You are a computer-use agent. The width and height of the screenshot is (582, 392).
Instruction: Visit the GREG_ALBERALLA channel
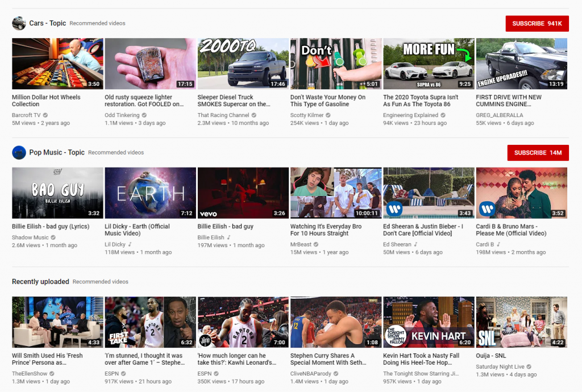point(499,115)
